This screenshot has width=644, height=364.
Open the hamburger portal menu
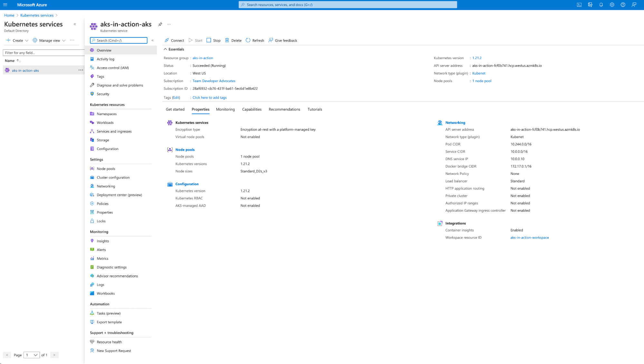(x=5, y=5)
